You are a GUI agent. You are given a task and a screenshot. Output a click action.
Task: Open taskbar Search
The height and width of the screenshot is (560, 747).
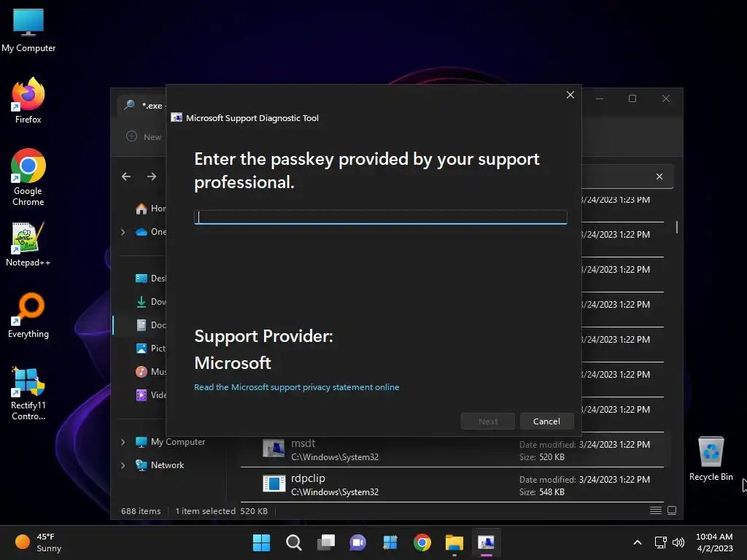point(293,542)
